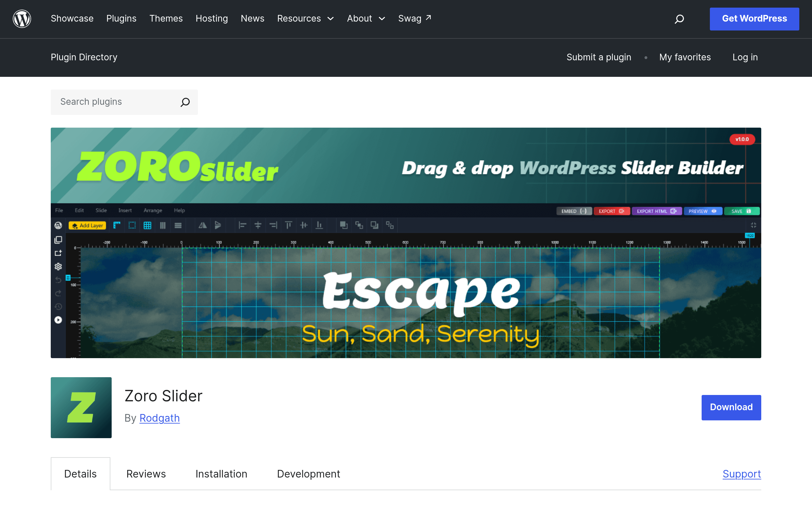Click the Get WordPress button
This screenshot has height=508, width=812.
click(754, 19)
